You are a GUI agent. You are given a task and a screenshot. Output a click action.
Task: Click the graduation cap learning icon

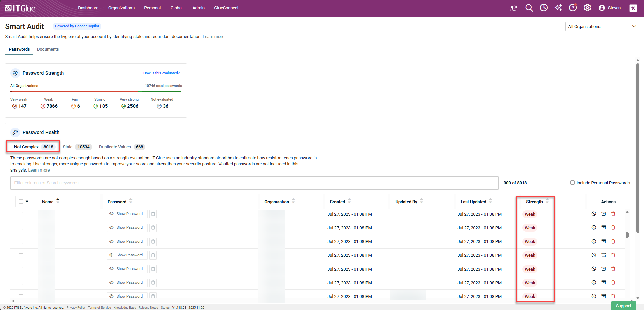(514, 8)
